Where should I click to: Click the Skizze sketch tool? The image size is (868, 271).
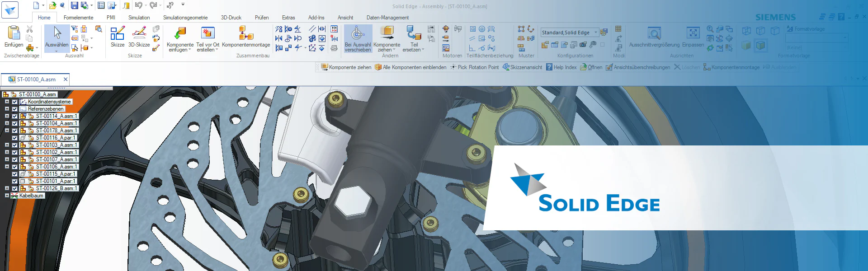coord(117,33)
